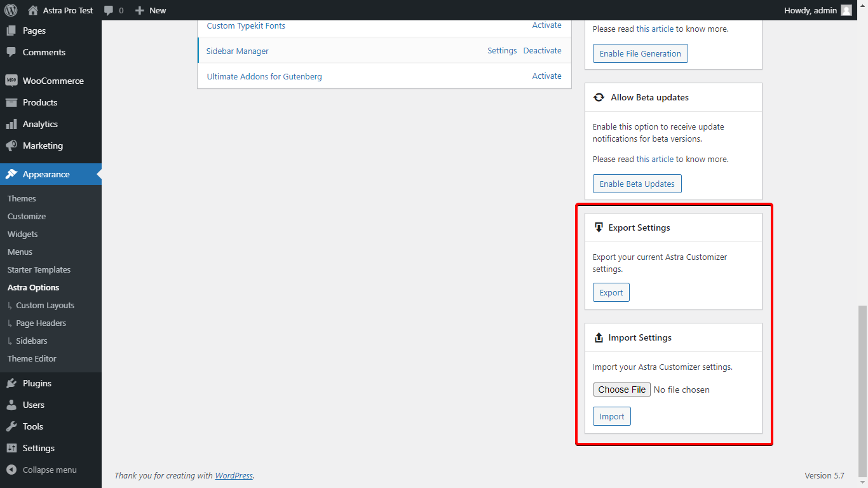868x488 pixels.
Task: Click the Export button
Action: pyautogui.click(x=611, y=292)
